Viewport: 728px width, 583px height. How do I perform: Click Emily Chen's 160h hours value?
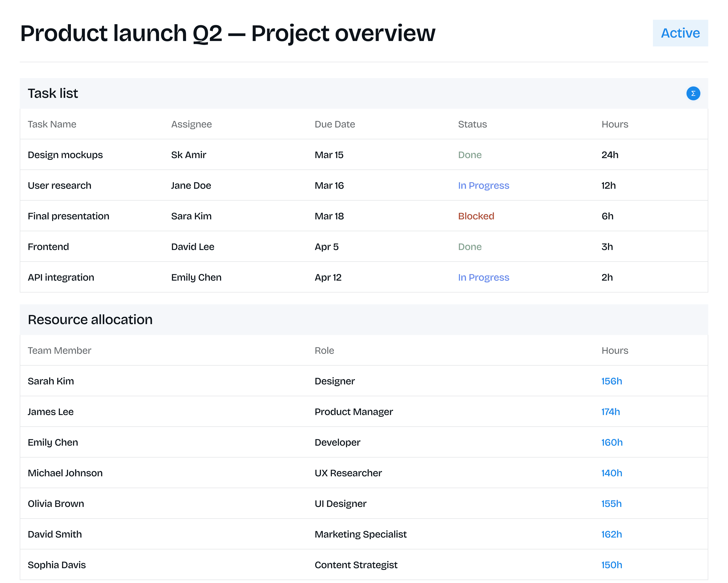[611, 442]
